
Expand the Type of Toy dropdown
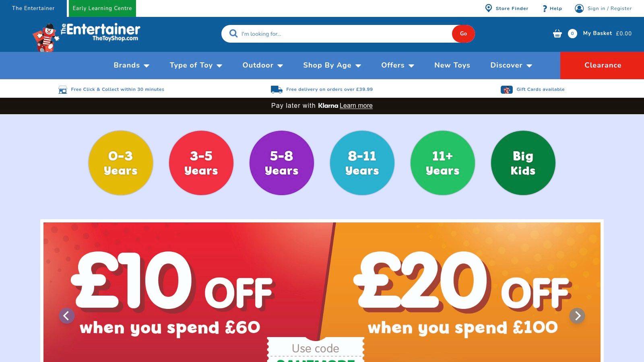196,65
